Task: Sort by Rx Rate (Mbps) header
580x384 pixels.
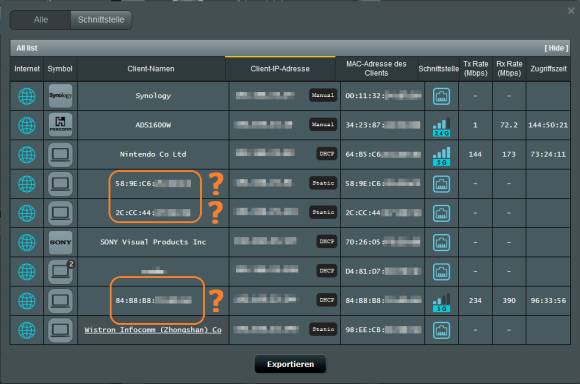Action: click(509, 69)
